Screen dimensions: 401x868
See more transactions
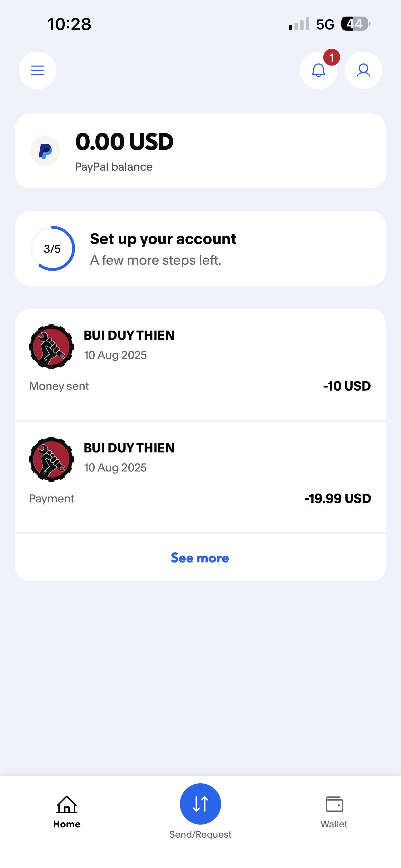click(200, 558)
